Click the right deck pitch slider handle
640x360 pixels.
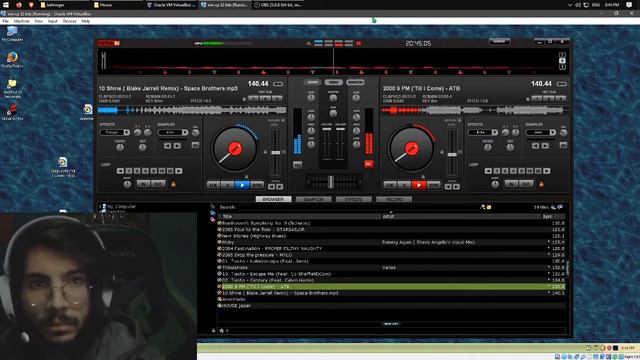pos(452,155)
